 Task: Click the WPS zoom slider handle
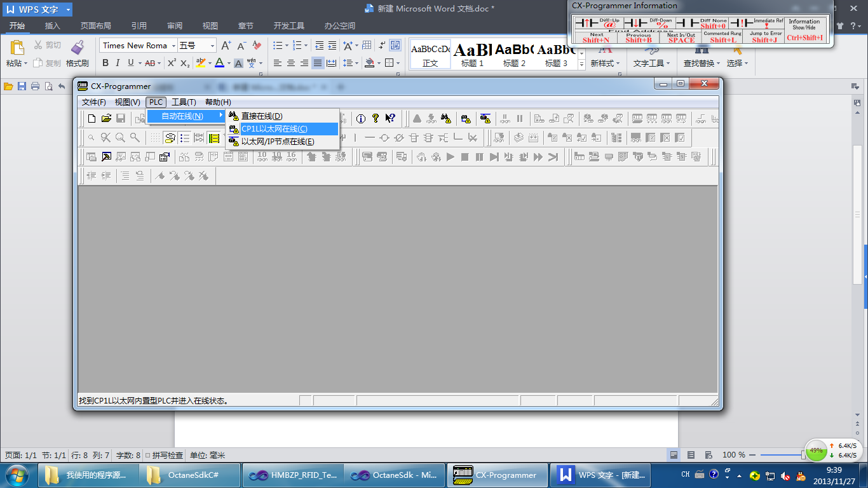coord(803,455)
